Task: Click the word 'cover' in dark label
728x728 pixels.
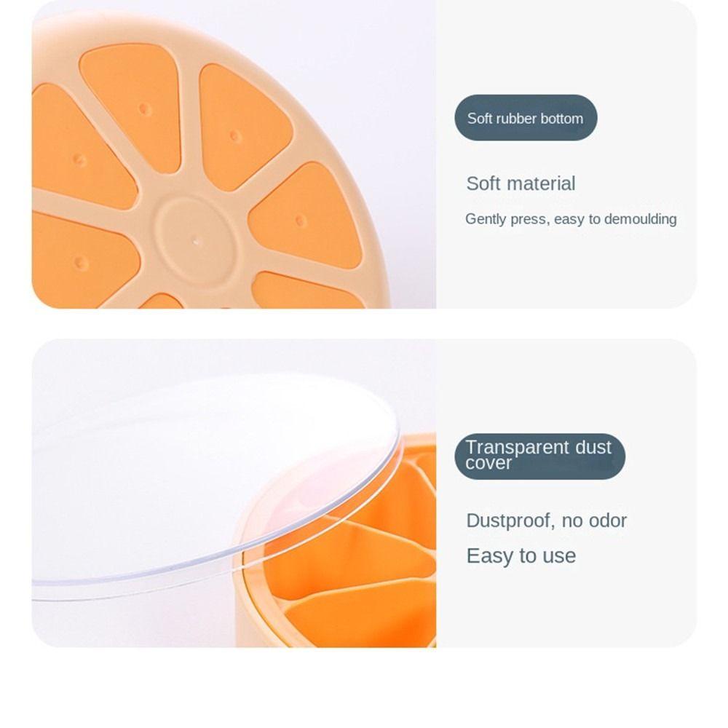Action: 488,463
